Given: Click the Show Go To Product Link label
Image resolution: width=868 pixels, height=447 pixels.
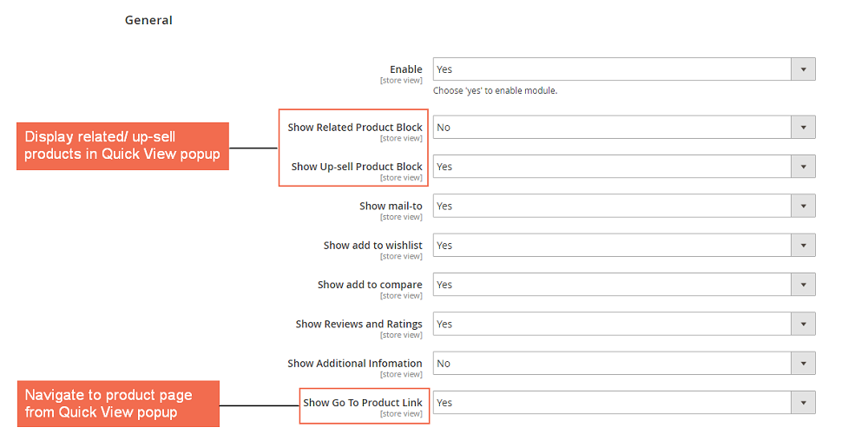Looking at the screenshot, I should 363,403.
